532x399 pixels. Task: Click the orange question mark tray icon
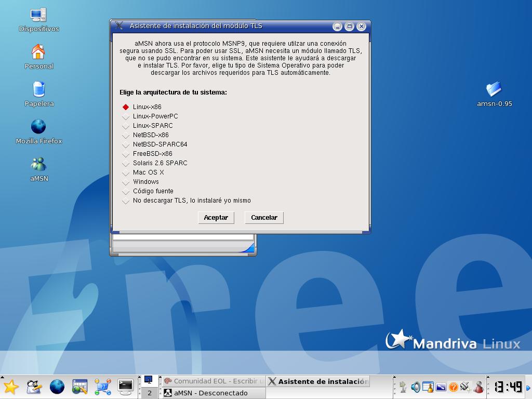point(453,387)
